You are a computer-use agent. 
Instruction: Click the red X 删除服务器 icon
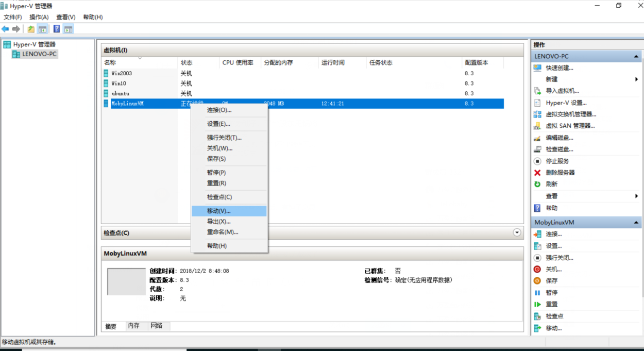537,173
